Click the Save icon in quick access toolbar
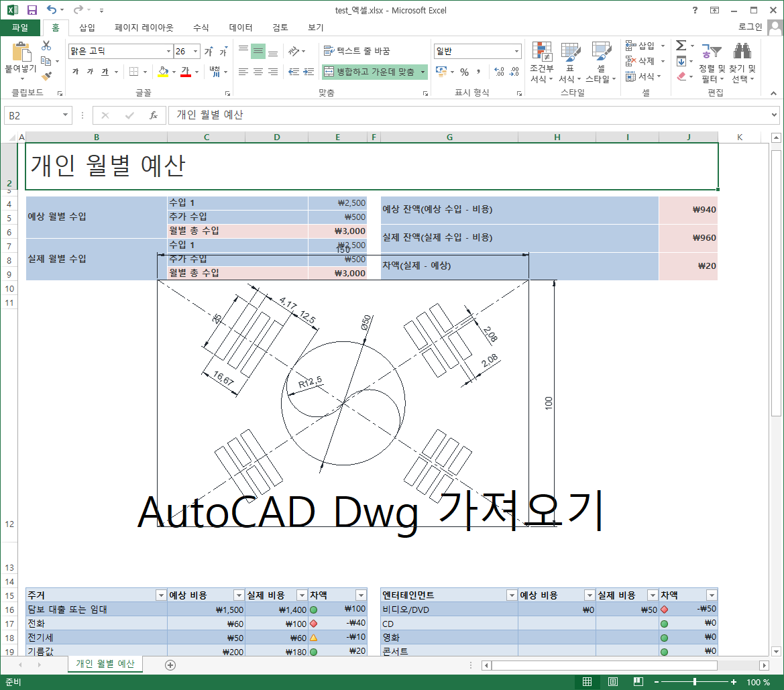 tap(32, 10)
